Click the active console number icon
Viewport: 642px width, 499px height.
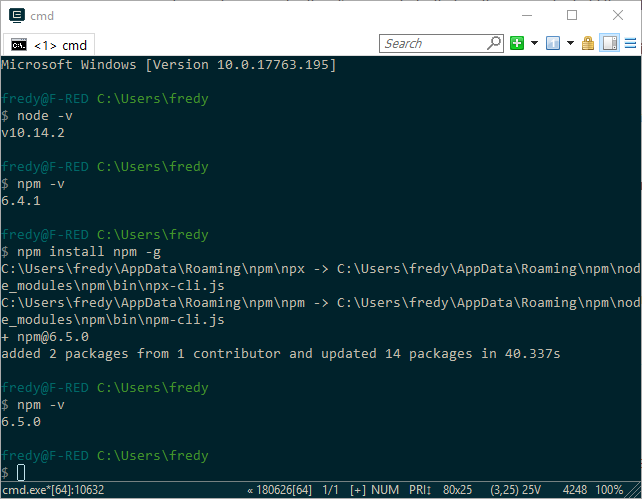click(552, 43)
